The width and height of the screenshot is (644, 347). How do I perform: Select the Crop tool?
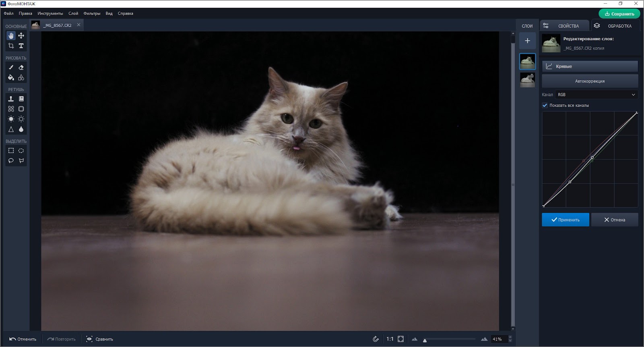tap(11, 46)
